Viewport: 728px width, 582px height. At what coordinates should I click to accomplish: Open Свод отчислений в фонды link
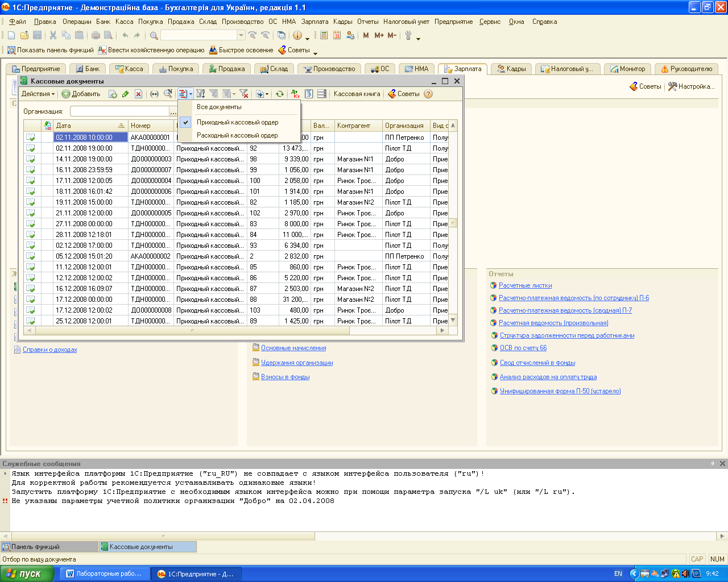537,363
